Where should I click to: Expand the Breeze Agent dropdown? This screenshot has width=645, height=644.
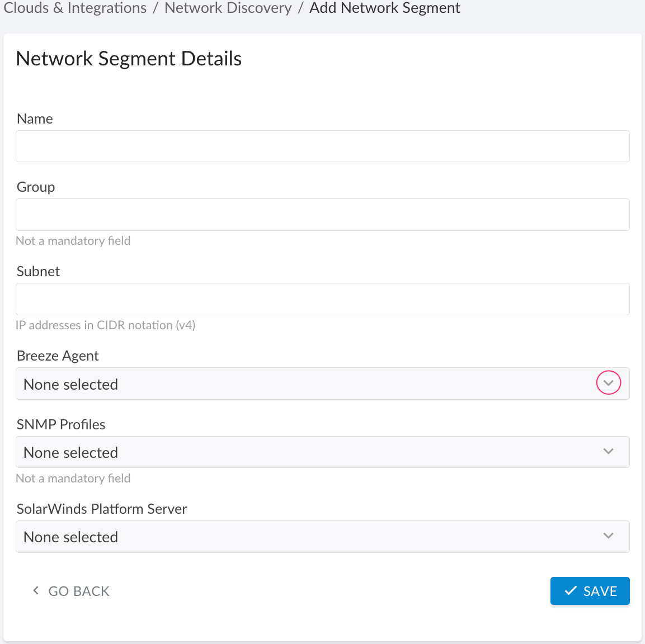click(322, 383)
